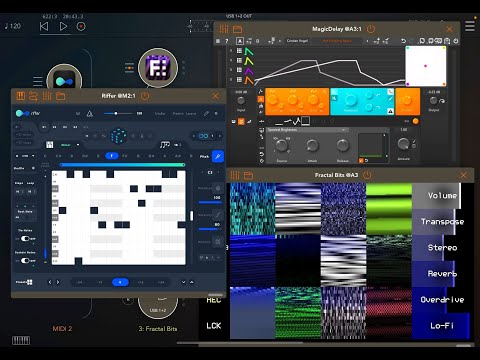
Task: Go to next Riffer preset arrow
Action: pyautogui.click(x=58, y=282)
